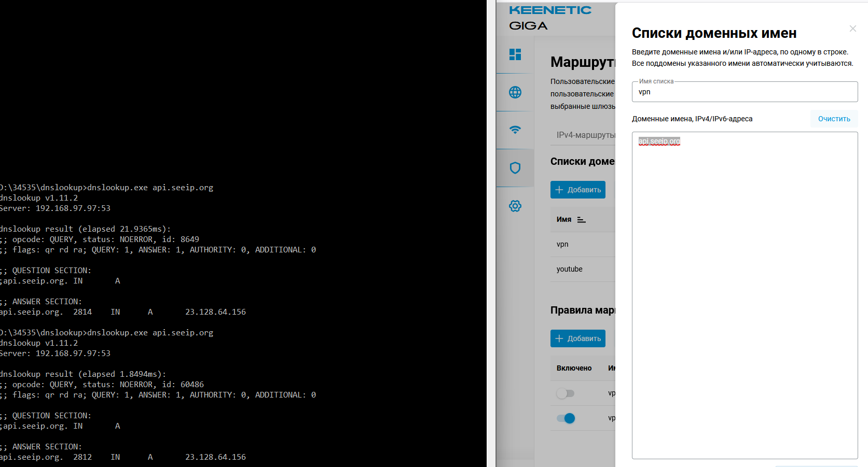Image resolution: width=868 pixels, height=467 pixels.
Task: Open the gear management settings icon
Action: [515, 206]
